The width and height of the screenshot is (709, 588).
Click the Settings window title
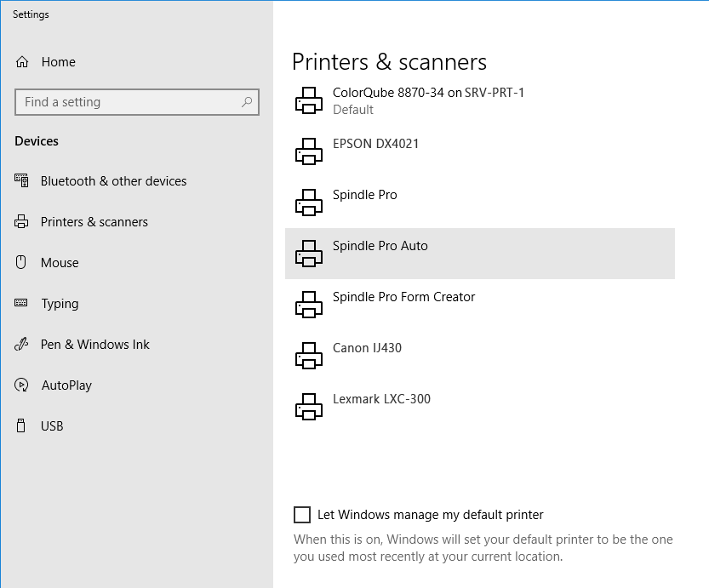(31, 14)
